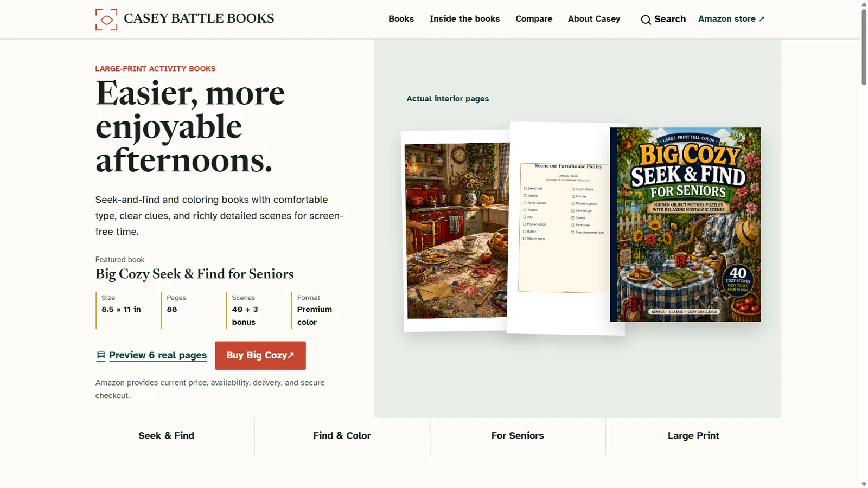Screen dimensions: 868x488
Task: Click the 'Featured book' label
Action: point(120,260)
